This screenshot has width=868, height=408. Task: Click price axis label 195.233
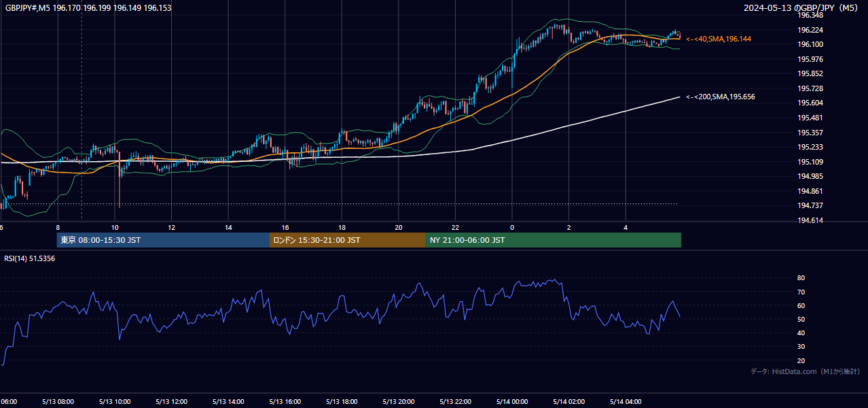pos(810,147)
